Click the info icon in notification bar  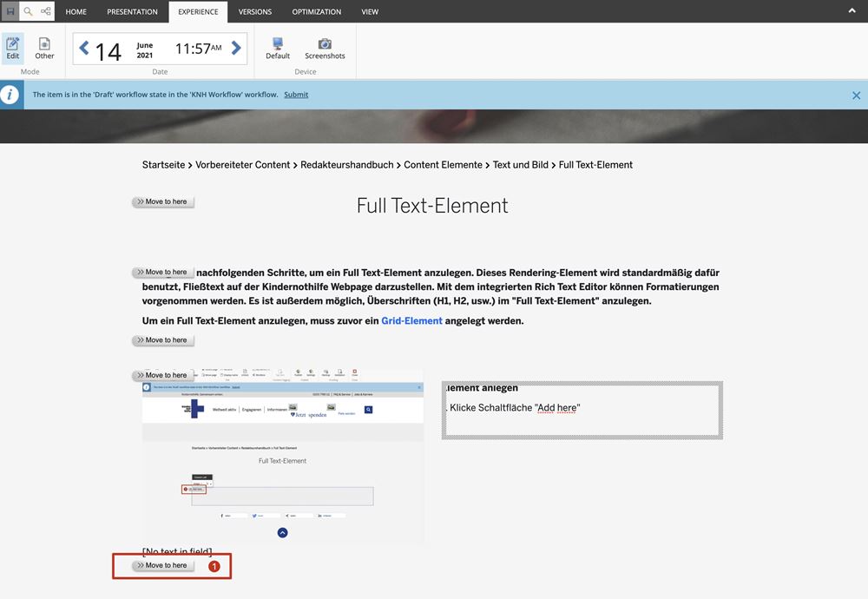pos(10,95)
